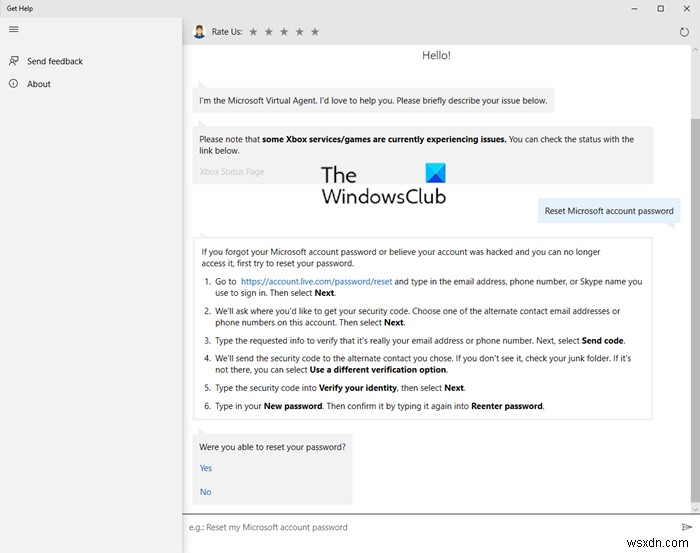This screenshot has width=700, height=553.
Task: Click the 'Hello!' greeting text
Action: tap(436, 55)
